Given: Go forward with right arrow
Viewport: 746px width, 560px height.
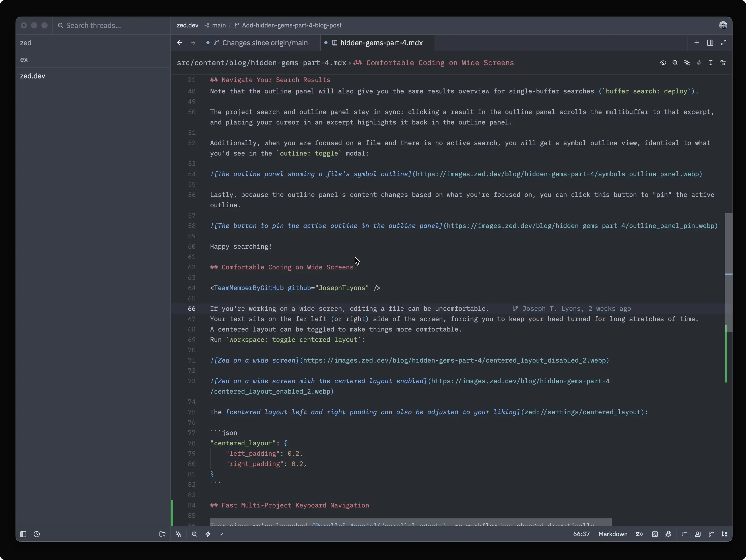Looking at the screenshot, I should click(x=193, y=43).
